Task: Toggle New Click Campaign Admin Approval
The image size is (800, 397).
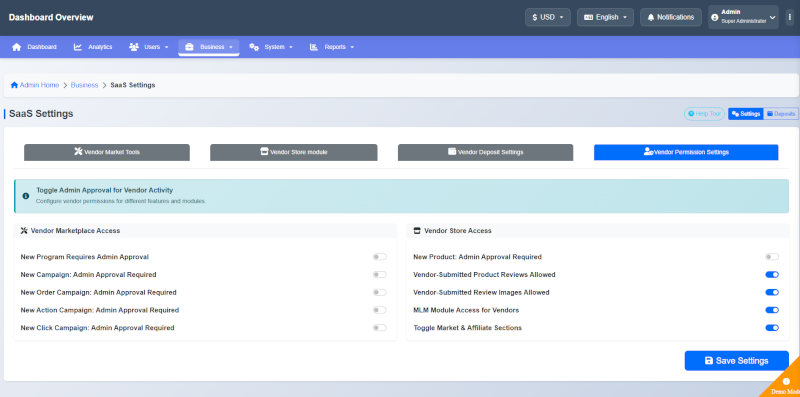Action: [x=380, y=328]
